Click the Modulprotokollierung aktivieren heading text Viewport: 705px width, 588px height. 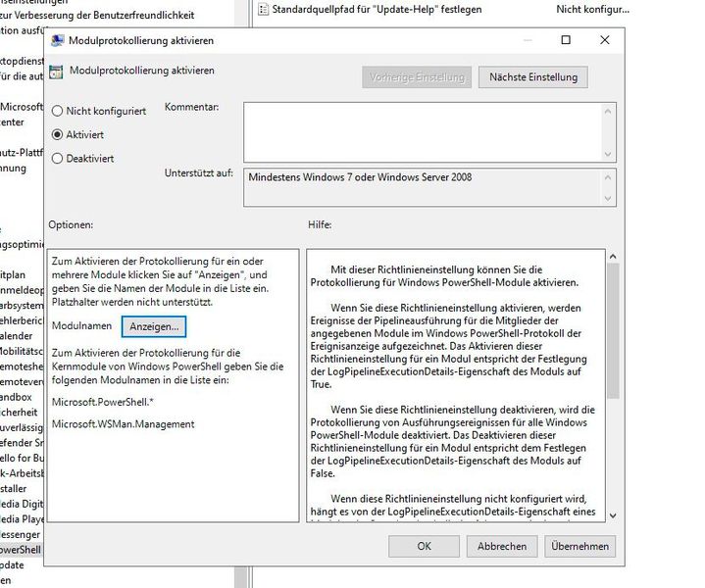pyautogui.click(x=141, y=71)
